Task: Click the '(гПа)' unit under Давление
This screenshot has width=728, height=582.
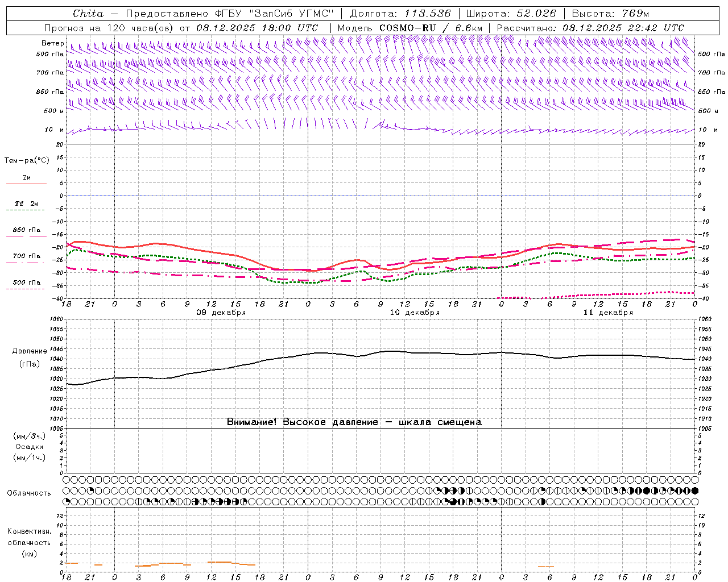Action: point(29,364)
